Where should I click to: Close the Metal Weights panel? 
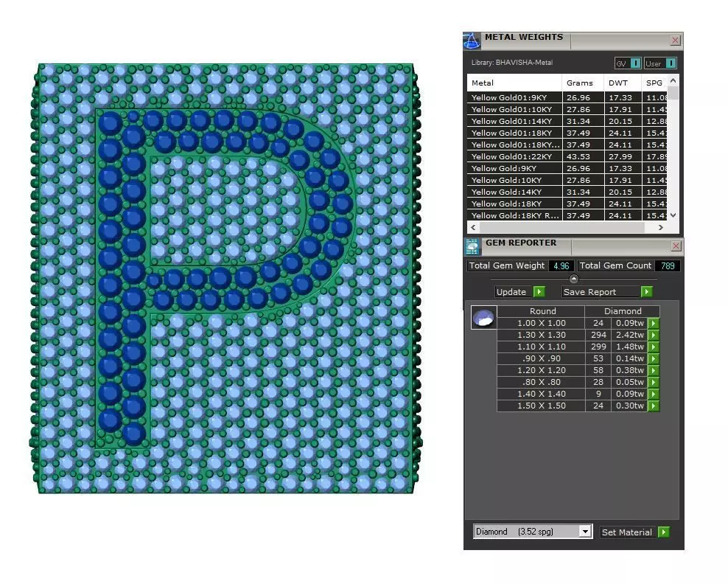[x=676, y=41]
